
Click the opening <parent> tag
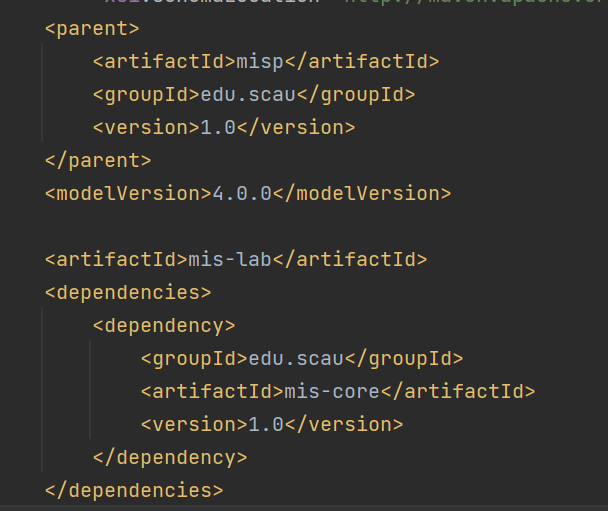(92, 29)
